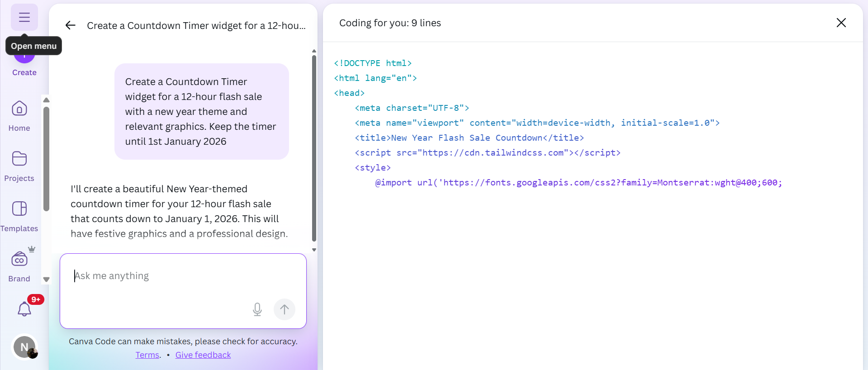Click the conversation title text
The width and height of the screenshot is (868, 370).
[x=196, y=26]
